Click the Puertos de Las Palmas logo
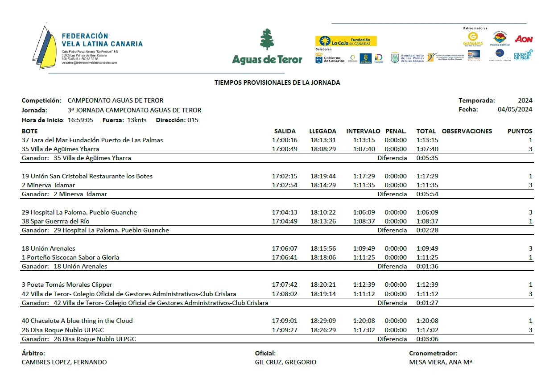Screen dimensions: 558x392 (x=499, y=55)
